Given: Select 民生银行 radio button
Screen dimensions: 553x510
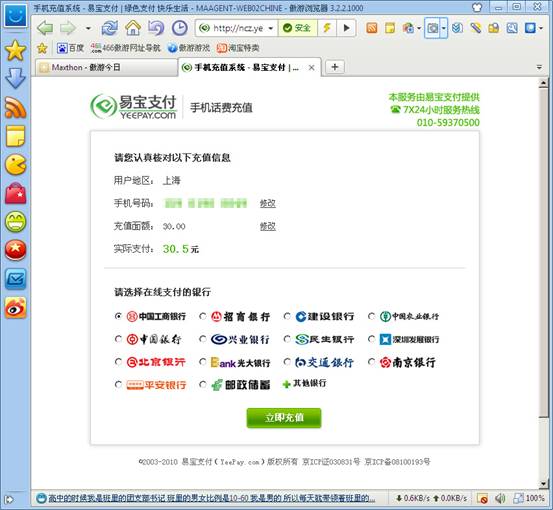Looking at the screenshot, I should (287, 339).
